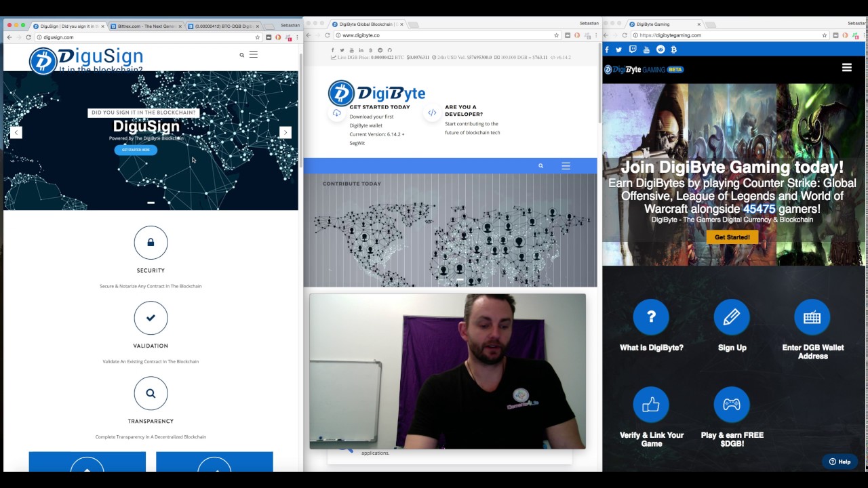Screen dimensions: 868x488
Task: Click the Security padlock icon
Action: 151,242
